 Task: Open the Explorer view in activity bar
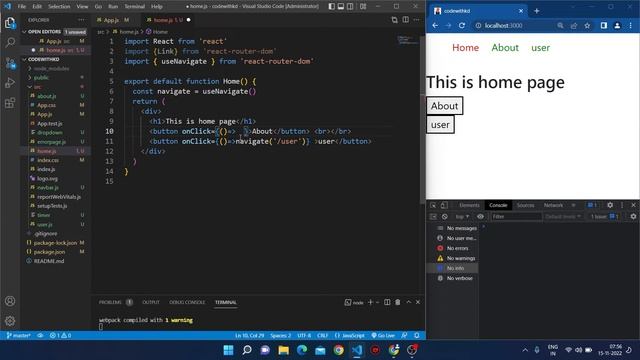pyautogui.click(x=10, y=23)
